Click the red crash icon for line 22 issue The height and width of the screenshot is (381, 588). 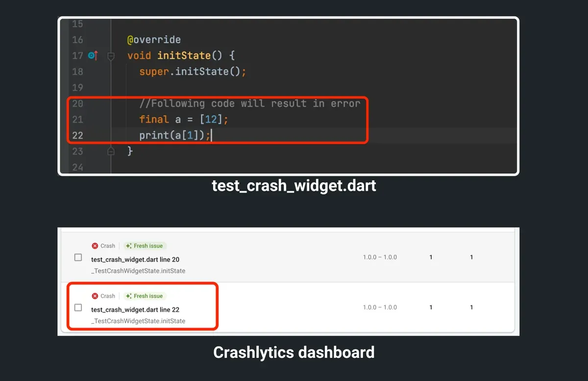95,296
